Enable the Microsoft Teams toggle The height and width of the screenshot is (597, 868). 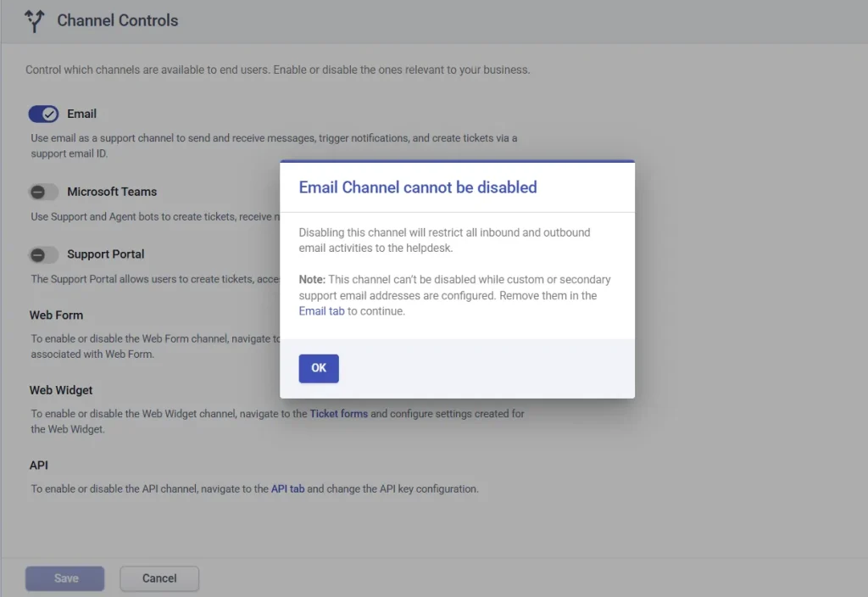42,192
